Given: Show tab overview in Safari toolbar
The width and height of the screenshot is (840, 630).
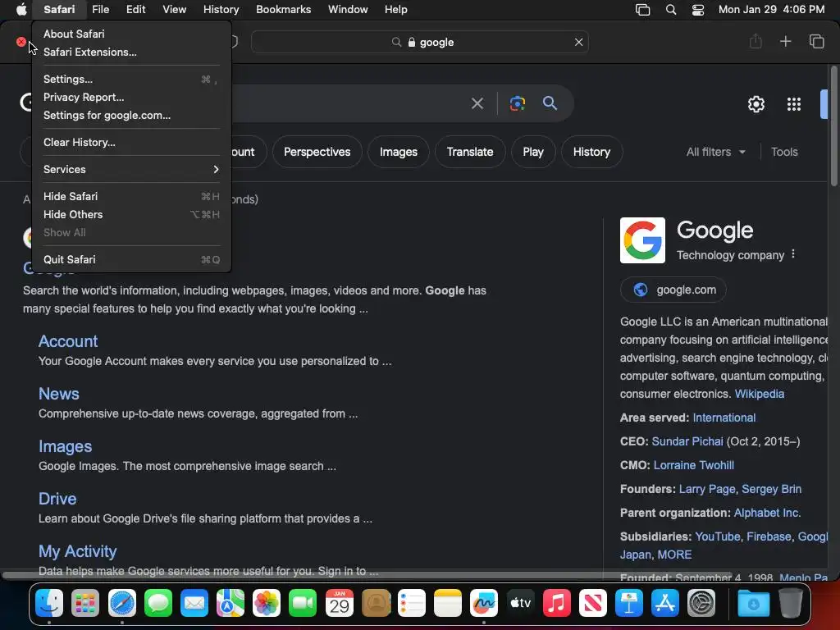Looking at the screenshot, I should pos(816,41).
